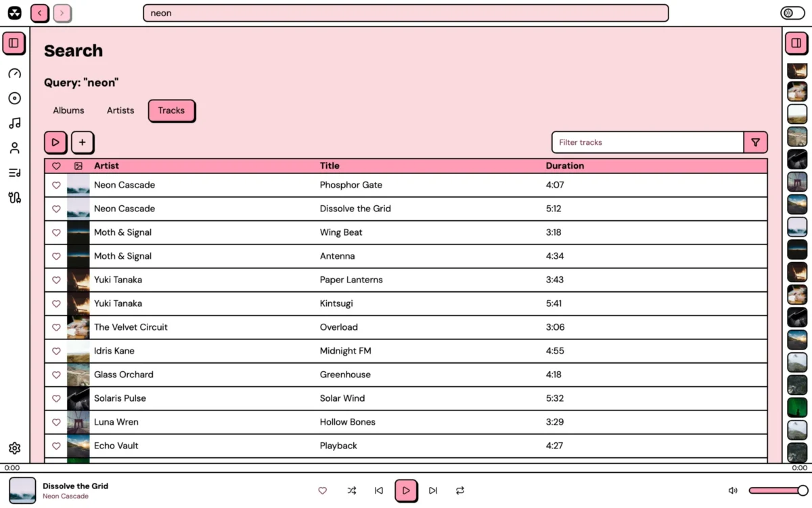The height and width of the screenshot is (508, 812).
Task: Click the now playing album cover
Action: pos(22,490)
